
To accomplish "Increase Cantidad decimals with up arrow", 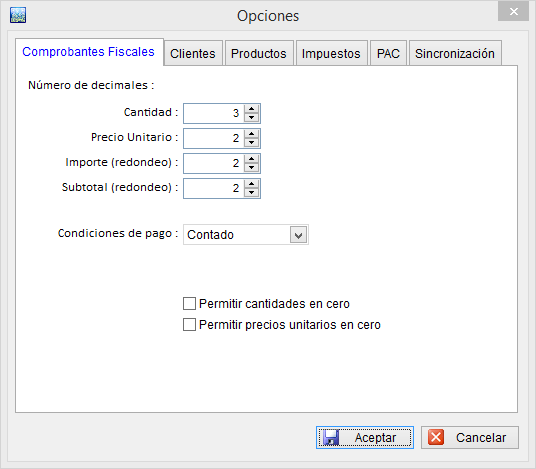I will (252, 109).
